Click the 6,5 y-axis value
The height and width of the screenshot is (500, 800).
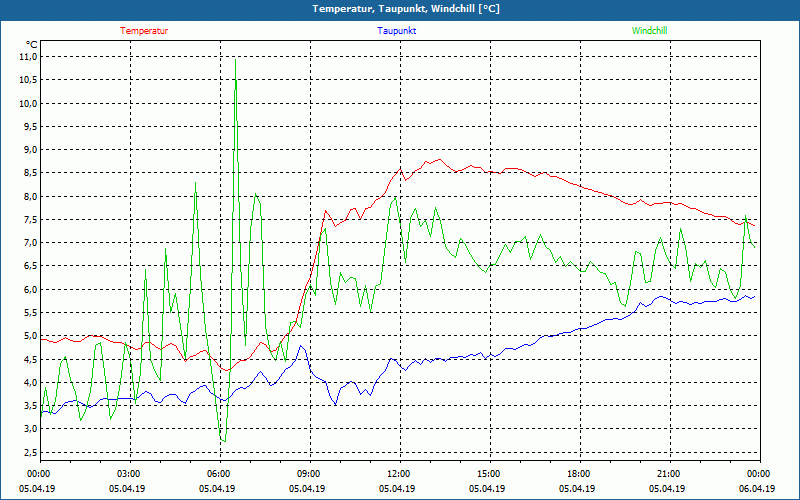click(31, 266)
